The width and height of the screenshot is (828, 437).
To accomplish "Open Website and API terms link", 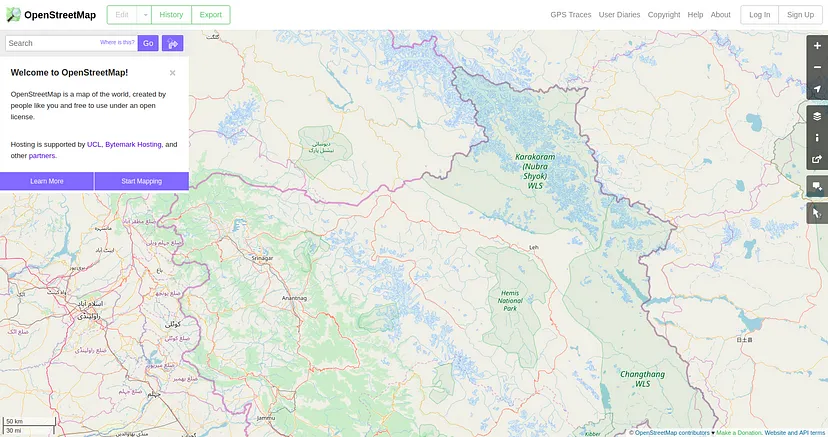I will click(x=795, y=433).
